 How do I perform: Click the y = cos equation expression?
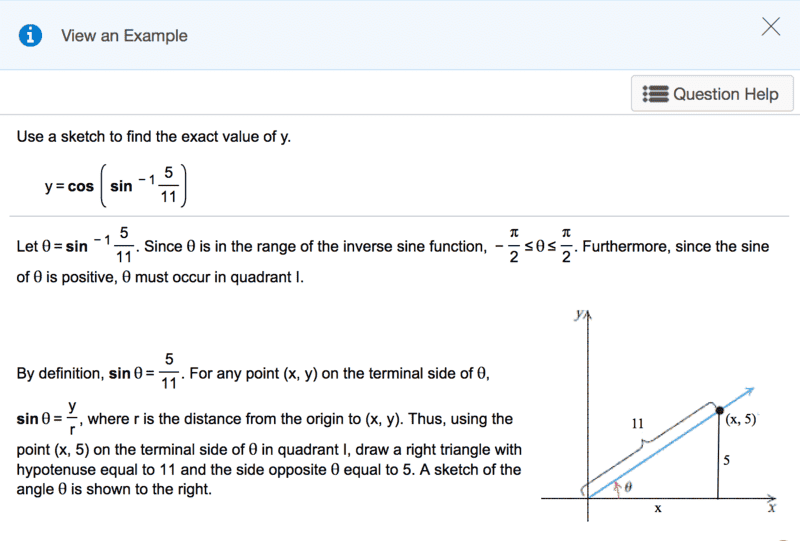coord(115,185)
